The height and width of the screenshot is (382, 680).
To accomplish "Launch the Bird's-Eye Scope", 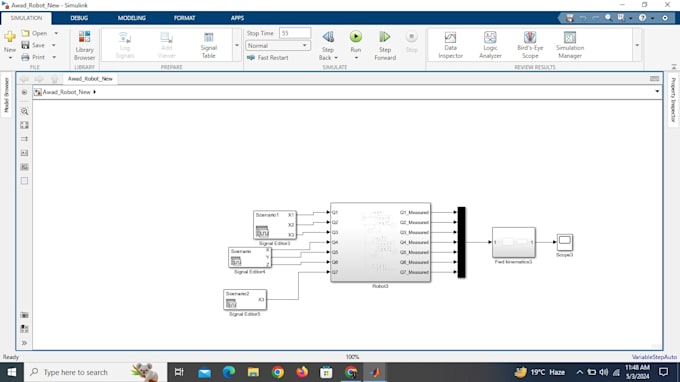I will tap(530, 45).
